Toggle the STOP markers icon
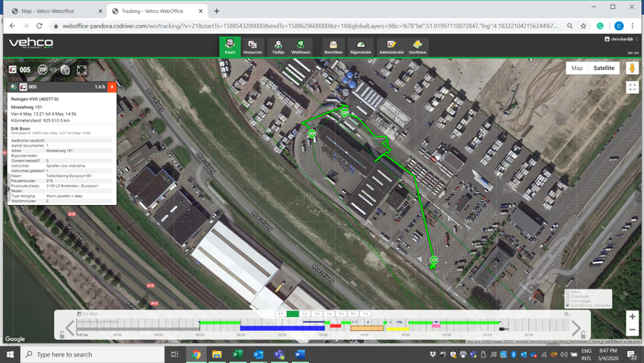Image resolution: width=644 pixels, height=363 pixels. (x=42, y=70)
